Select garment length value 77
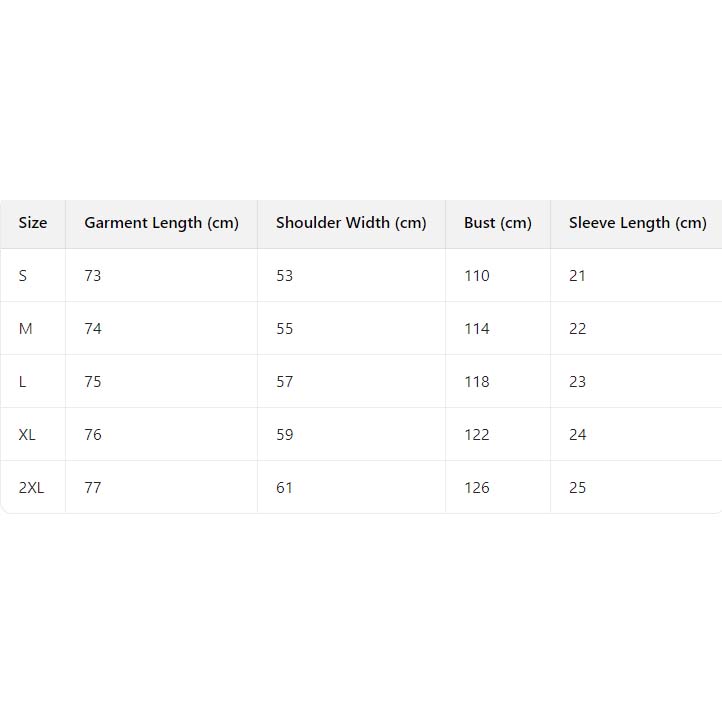The image size is (722, 722). [93, 488]
